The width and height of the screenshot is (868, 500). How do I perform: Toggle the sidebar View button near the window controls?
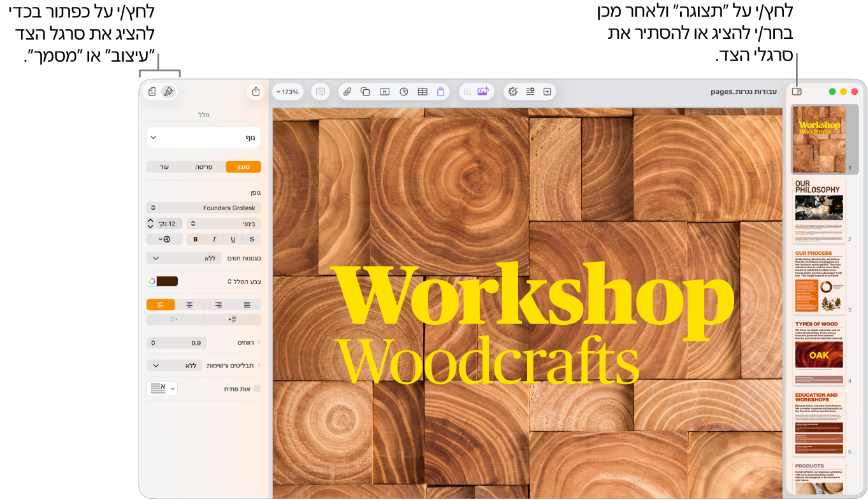click(797, 92)
